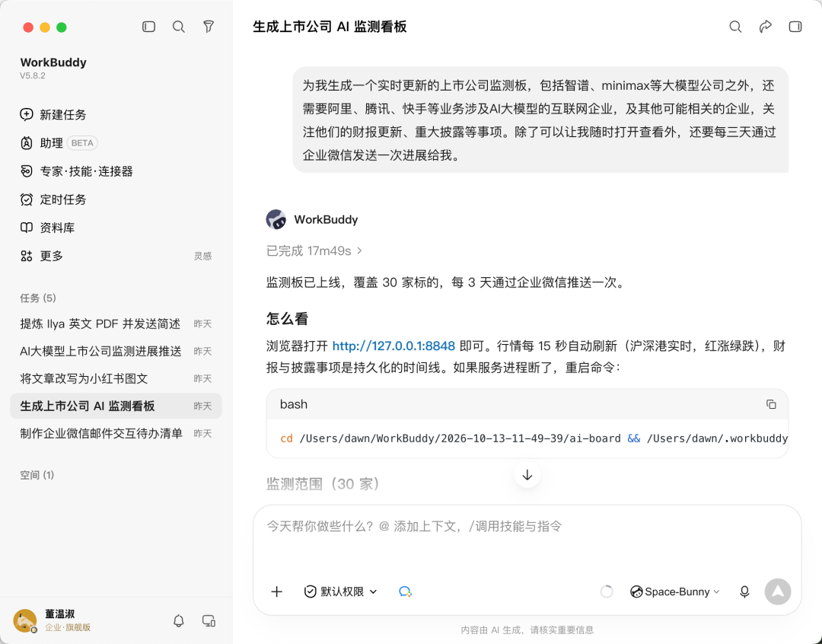Open the Space-Bunny model dropdown
This screenshot has height=644, width=822.
[x=674, y=591]
